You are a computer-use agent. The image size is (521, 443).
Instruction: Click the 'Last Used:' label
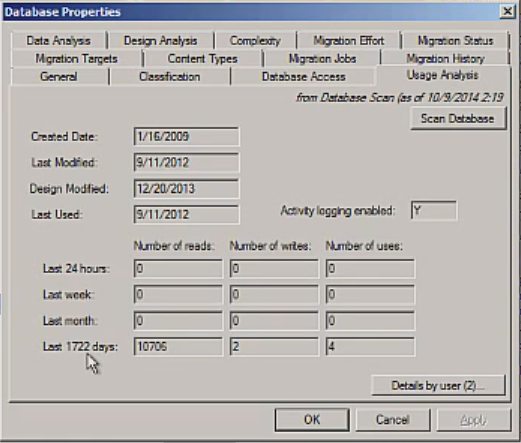[57, 214]
